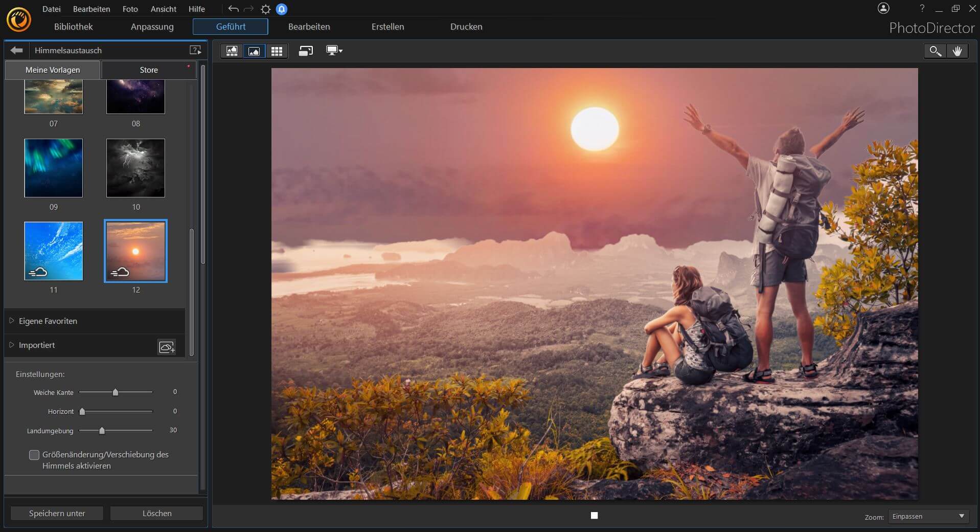Import a custom sky with the cloud-plus icon
This screenshot has width=980, height=532.
tap(167, 347)
